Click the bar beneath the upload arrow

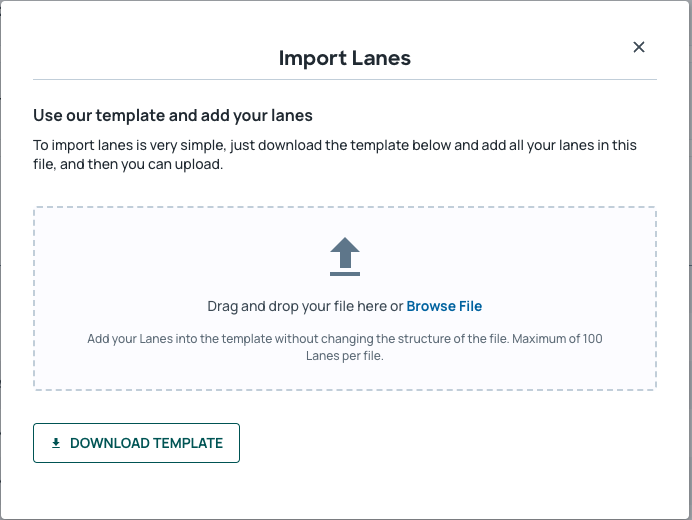click(345, 274)
